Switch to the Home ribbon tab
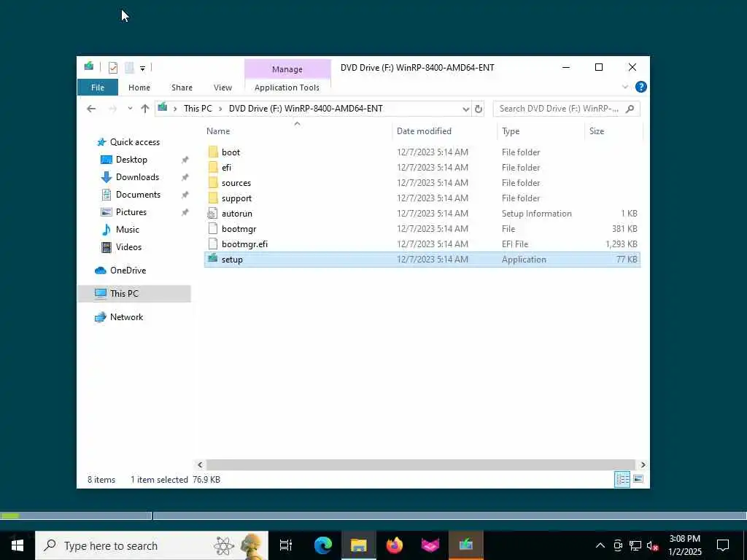Viewport: 747px width, 560px height. pyautogui.click(x=139, y=87)
